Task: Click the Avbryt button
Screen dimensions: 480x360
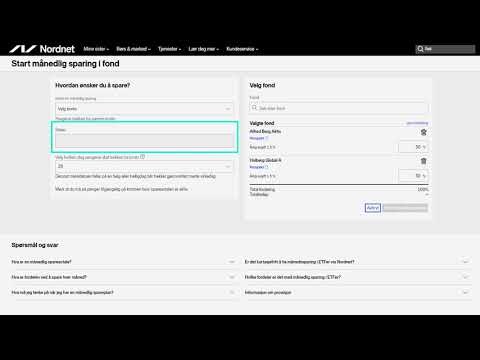Action: (373, 208)
